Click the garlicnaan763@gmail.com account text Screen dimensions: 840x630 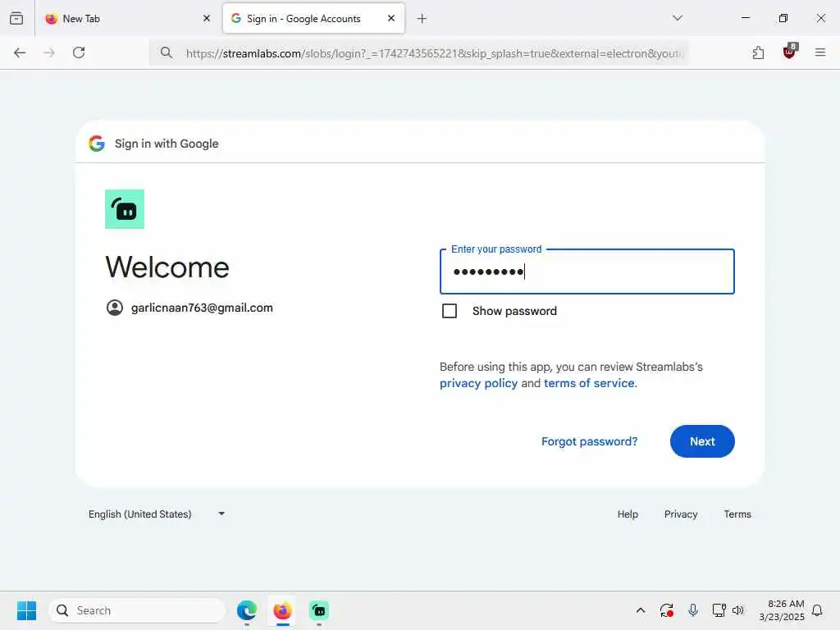click(x=202, y=308)
